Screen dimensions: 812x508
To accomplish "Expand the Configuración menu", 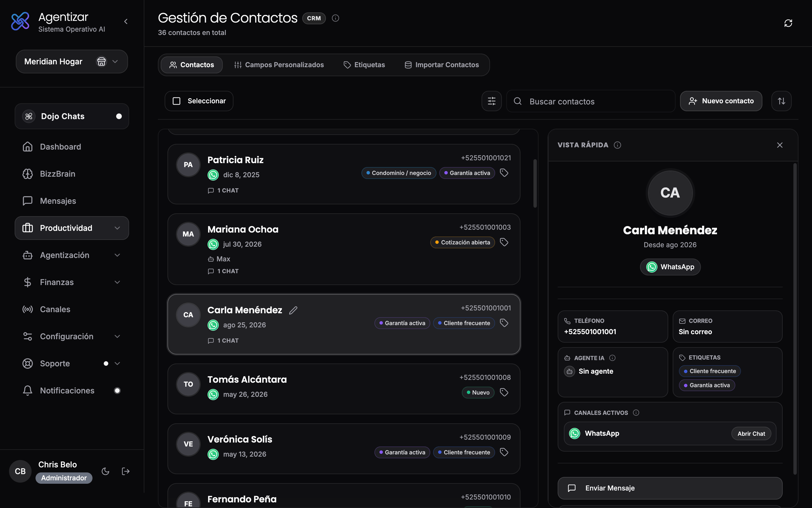I will click(x=72, y=336).
